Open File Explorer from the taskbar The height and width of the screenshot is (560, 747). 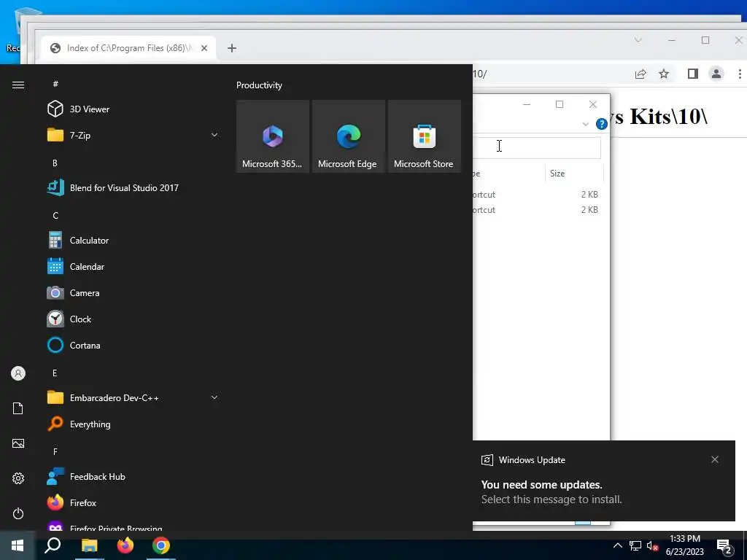click(x=89, y=545)
